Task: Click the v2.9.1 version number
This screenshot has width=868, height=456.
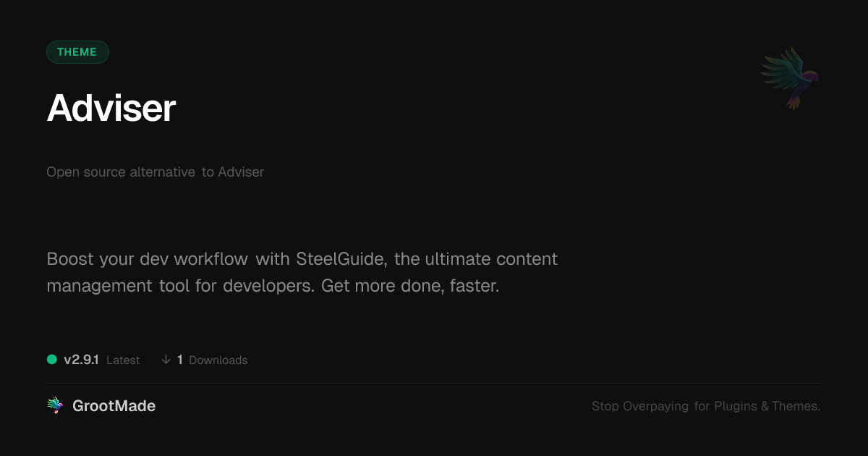Action: pos(81,360)
